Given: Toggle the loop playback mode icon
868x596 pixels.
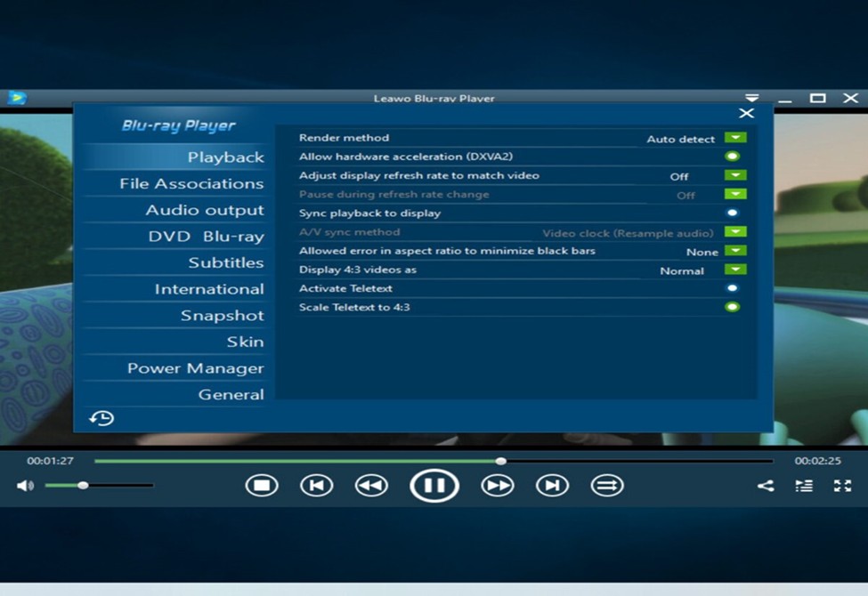Looking at the screenshot, I should (x=607, y=486).
